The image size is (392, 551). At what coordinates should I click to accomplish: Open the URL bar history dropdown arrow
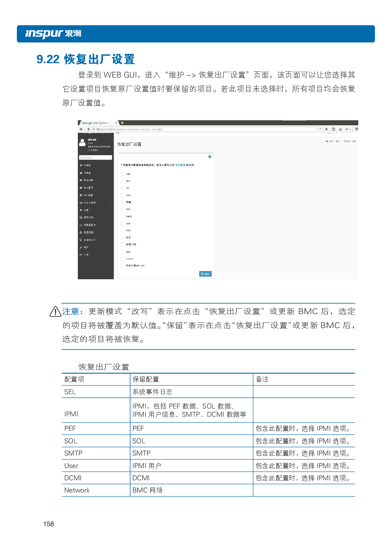coord(316,129)
